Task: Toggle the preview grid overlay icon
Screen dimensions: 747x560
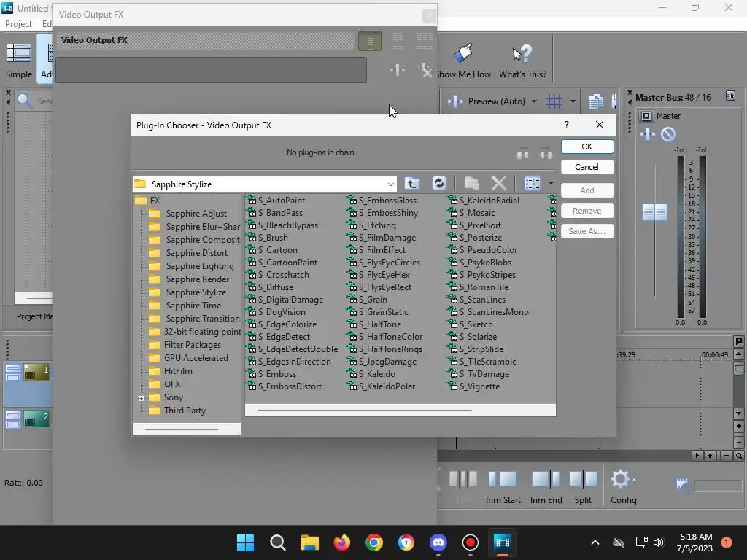Action: coord(554,101)
